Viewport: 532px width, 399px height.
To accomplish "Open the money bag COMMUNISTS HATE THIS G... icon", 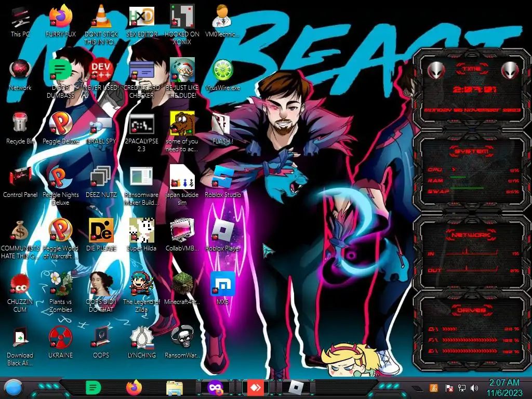I will [20, 231].
